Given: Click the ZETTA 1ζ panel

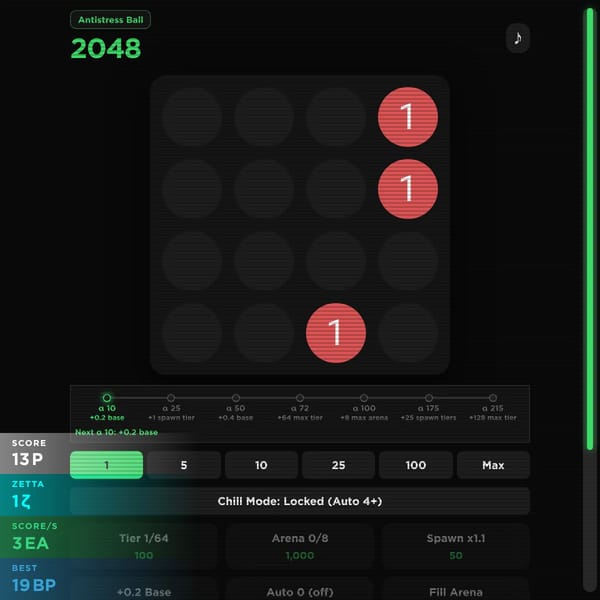Looking at the screenshot, I should coord(34,495).
